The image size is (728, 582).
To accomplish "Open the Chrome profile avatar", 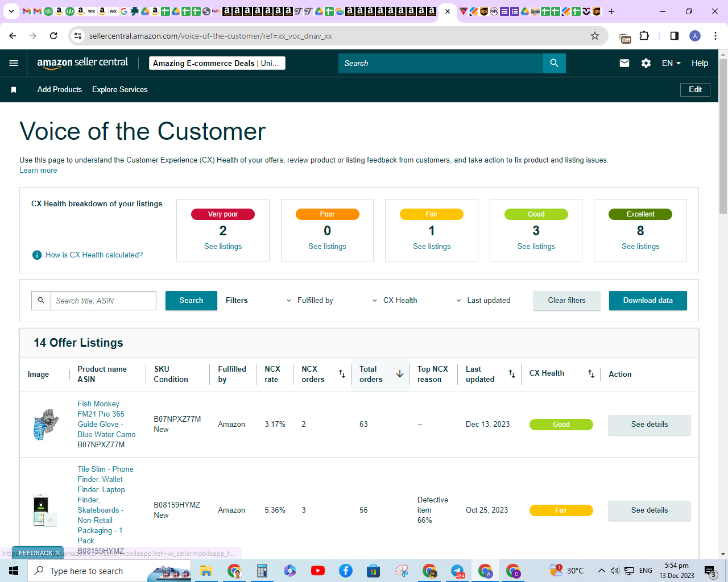I will 695,36.
